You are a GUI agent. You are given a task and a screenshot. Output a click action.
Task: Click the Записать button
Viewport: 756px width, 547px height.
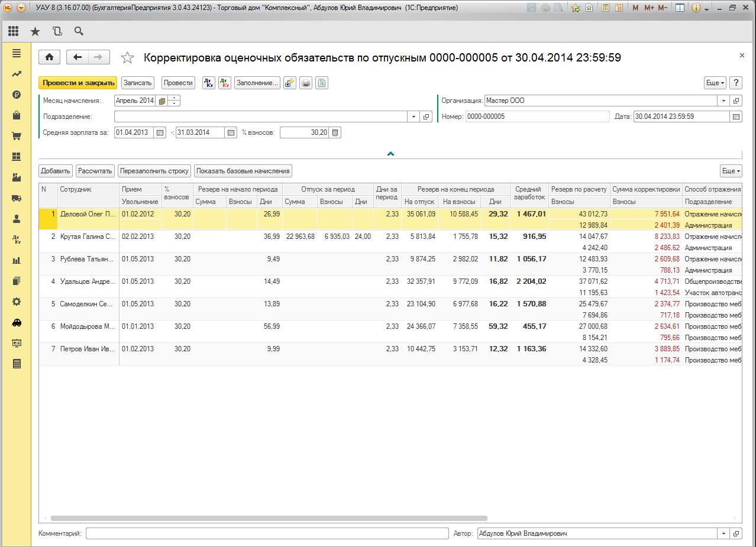coord(138,83)
